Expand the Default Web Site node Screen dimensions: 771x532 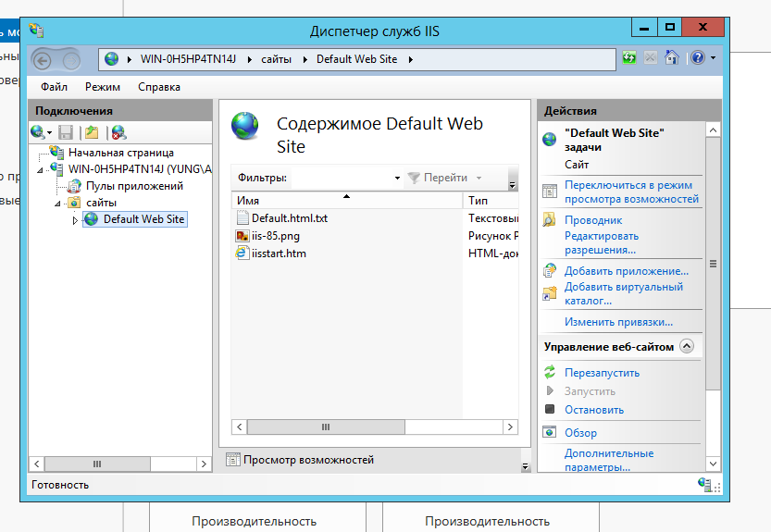[75, 220]
